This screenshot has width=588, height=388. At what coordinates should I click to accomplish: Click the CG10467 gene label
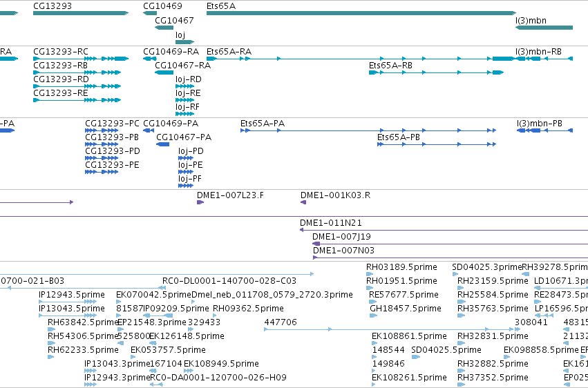[174, 20]
